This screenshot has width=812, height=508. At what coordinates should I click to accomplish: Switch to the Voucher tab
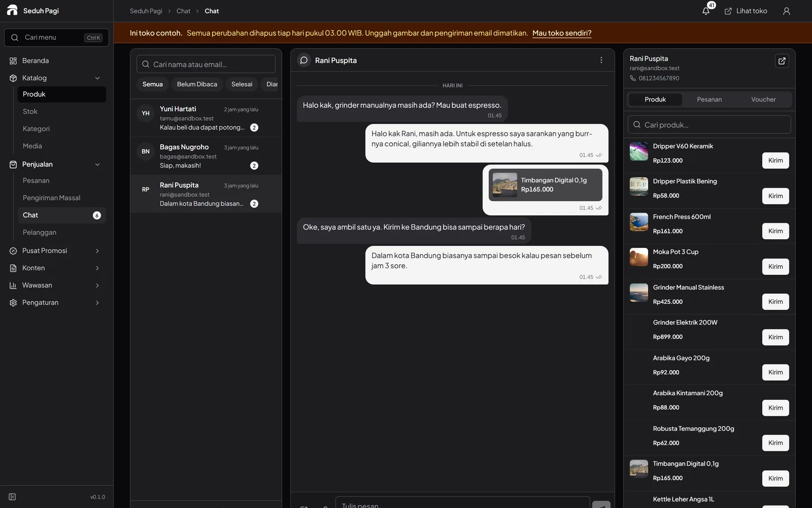[x=763, y=100]
